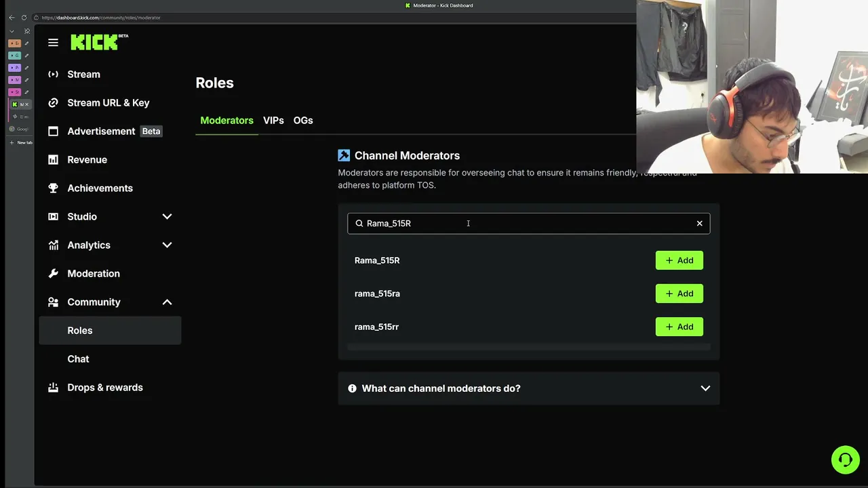The image size is (868, 488).
Task: Click inside the moderator search field
Action: [x=529, y=223]
